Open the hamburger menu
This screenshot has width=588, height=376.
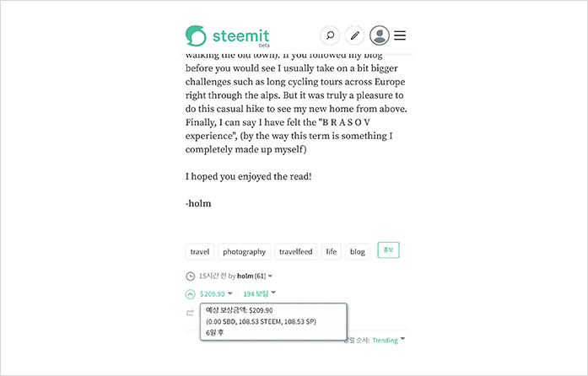pos(401,35)
